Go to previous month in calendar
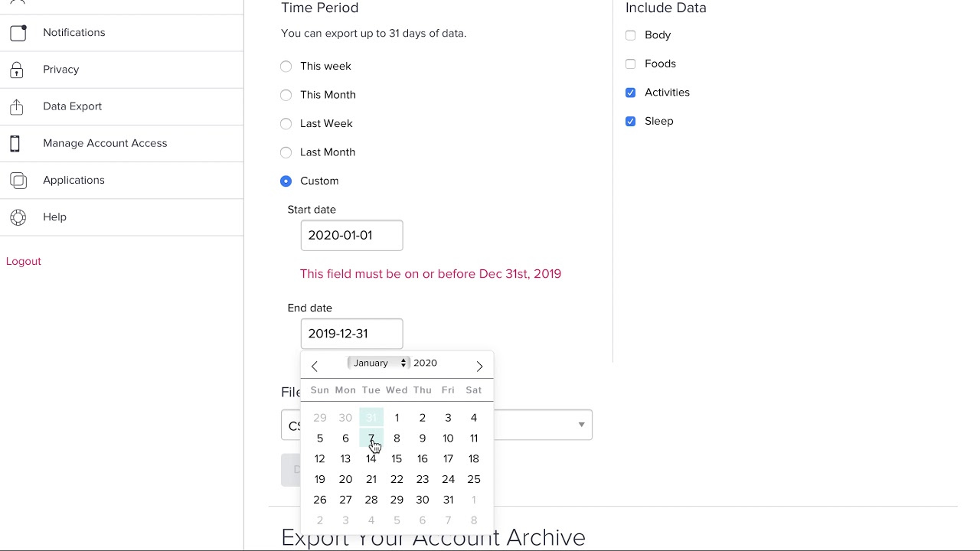 (315, 366)
